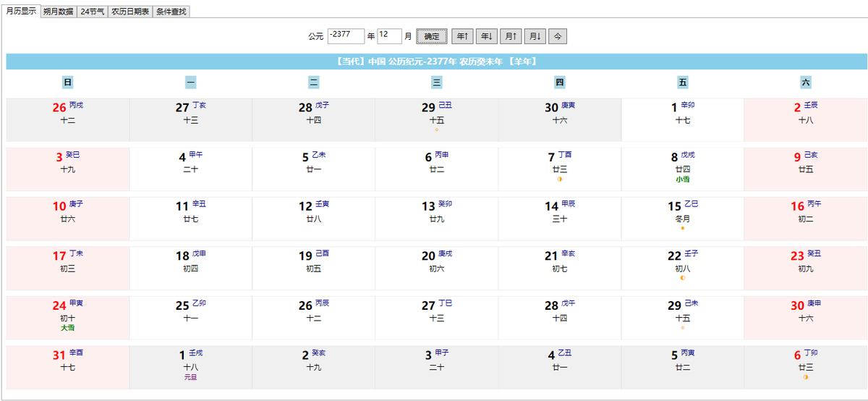Switch to the 朔月数据 tab

tap(58, 12)
